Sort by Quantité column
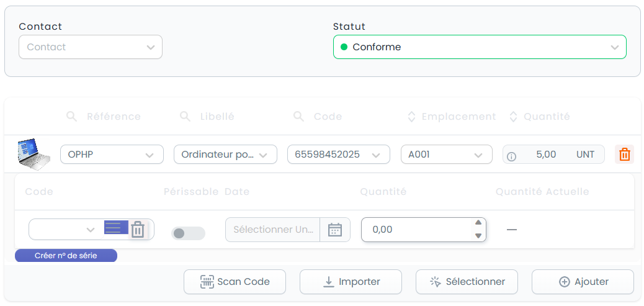Viewport: 644px width, 306px height. pos(513,117)
